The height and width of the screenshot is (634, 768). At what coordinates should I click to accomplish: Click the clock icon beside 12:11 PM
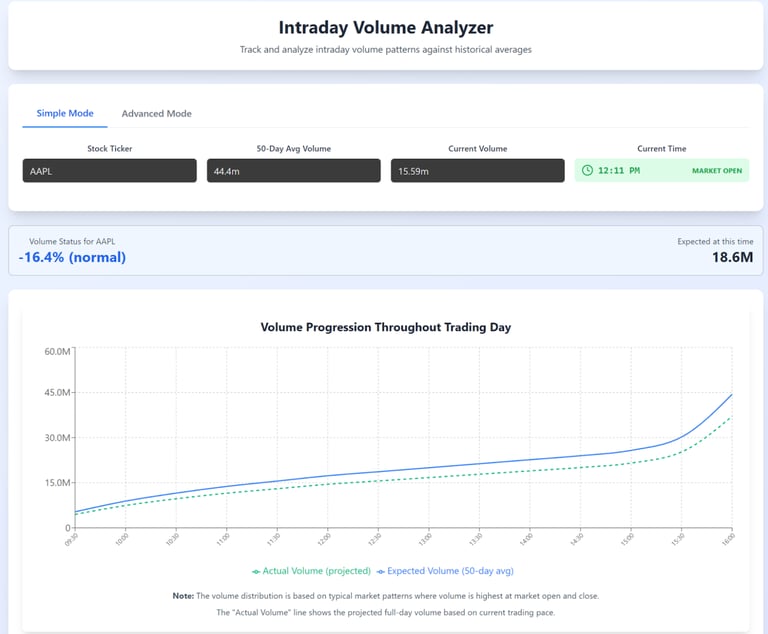coord(587,171)
